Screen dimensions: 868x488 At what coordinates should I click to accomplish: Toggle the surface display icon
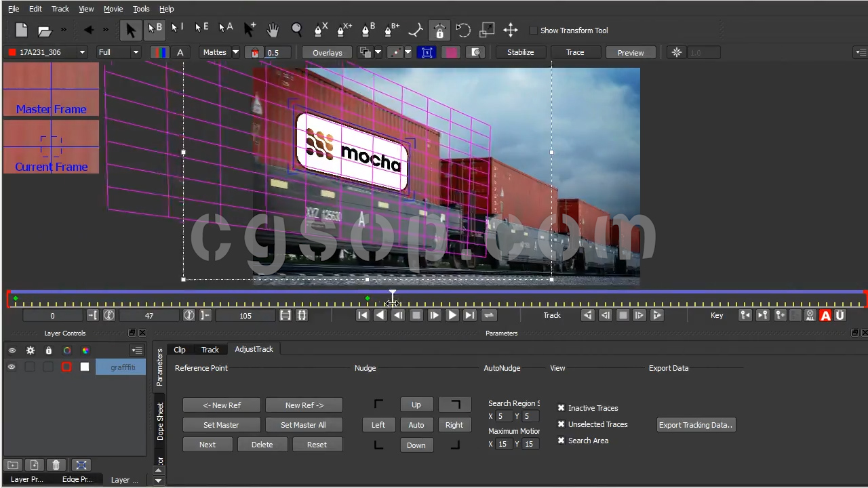click(x=427, y=52)
